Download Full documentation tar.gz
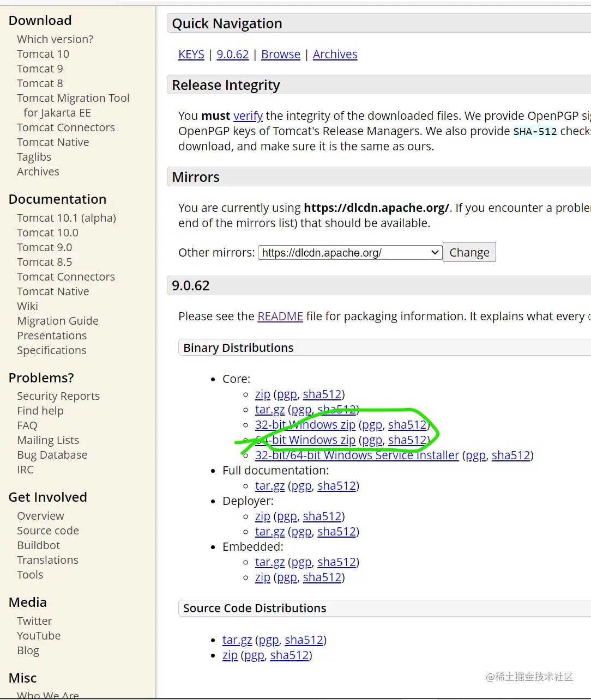The height and width of the screenshot is (700, 591). [x=270, y=486]
